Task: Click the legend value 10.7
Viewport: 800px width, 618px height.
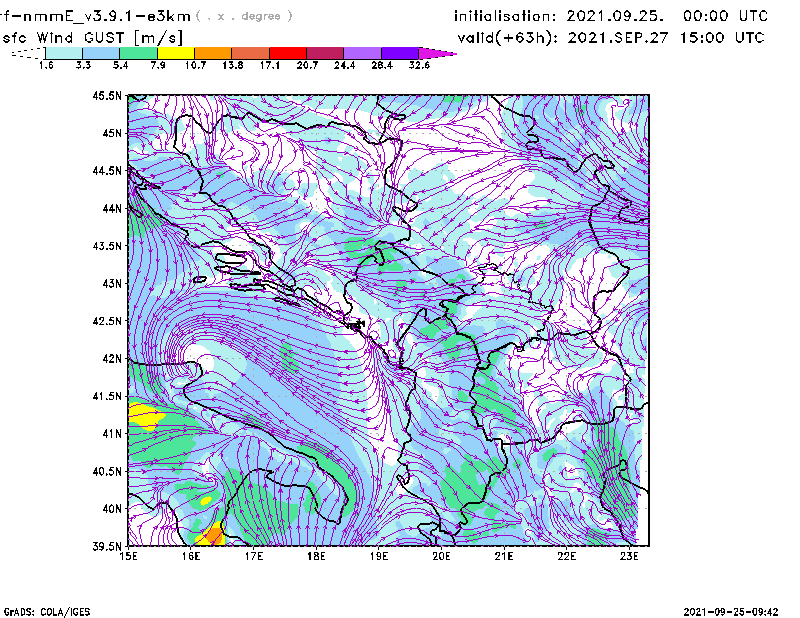Action: click(x=195, y=65)
